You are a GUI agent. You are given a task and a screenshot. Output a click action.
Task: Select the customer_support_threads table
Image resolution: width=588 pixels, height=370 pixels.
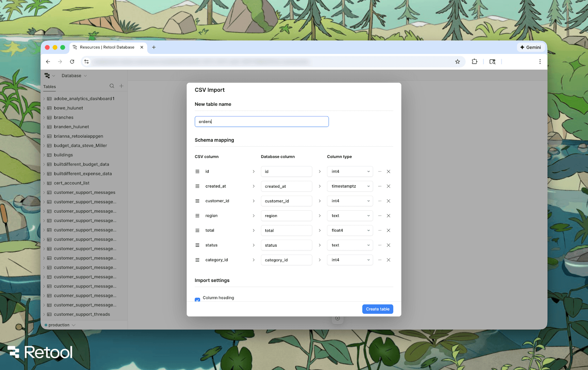(x=82, y=314)
